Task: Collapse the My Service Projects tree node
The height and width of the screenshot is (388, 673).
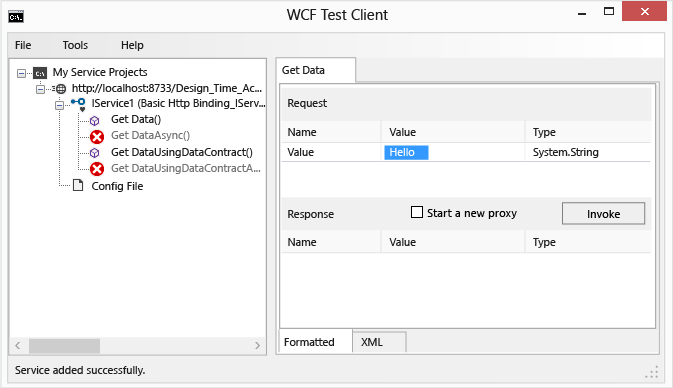Action: (21, 73)
